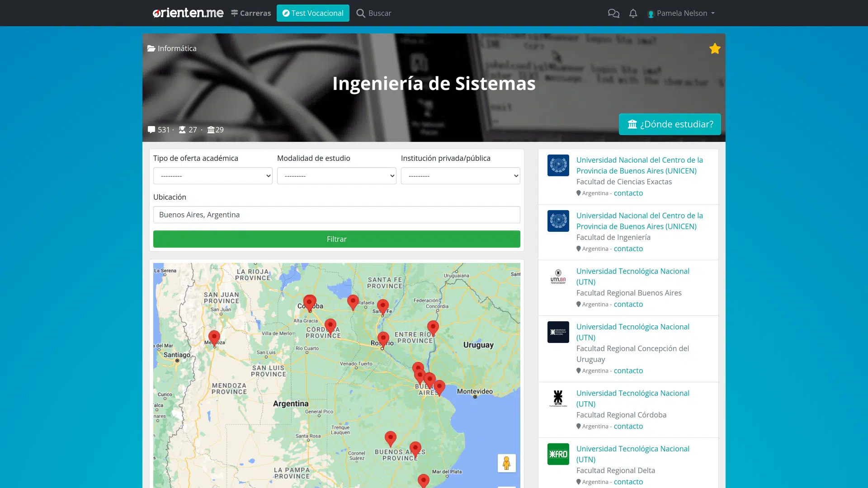This screenshot has width=868, height=488.
Task: Open UNICEN Facultad de Ciencias Exactas link
Action: point(640,165)
